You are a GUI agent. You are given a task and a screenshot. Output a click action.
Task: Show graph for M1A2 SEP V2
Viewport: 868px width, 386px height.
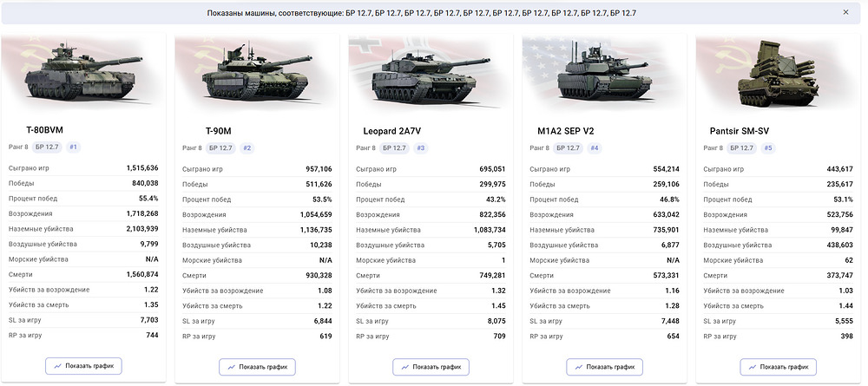click(x=604, y=367)
